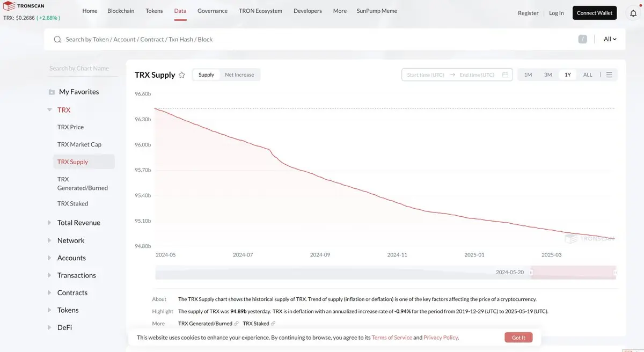Screen dimensions: 644x352
Task: Open the More menu
Action: point(340,11)
